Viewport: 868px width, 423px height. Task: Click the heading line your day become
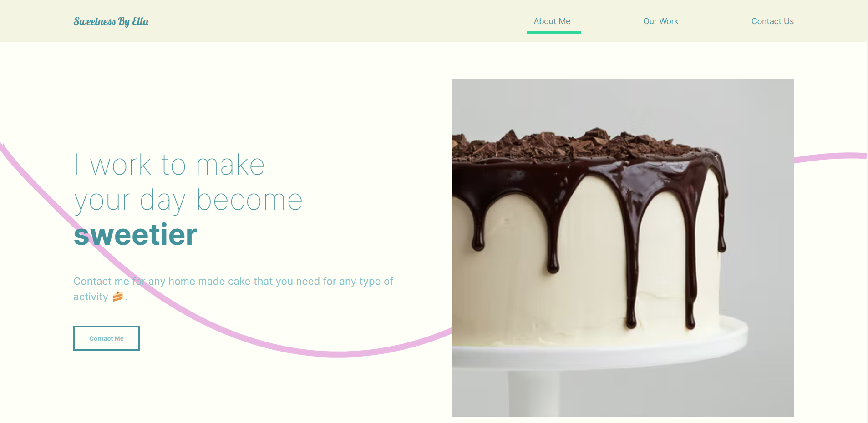[188, 201]
